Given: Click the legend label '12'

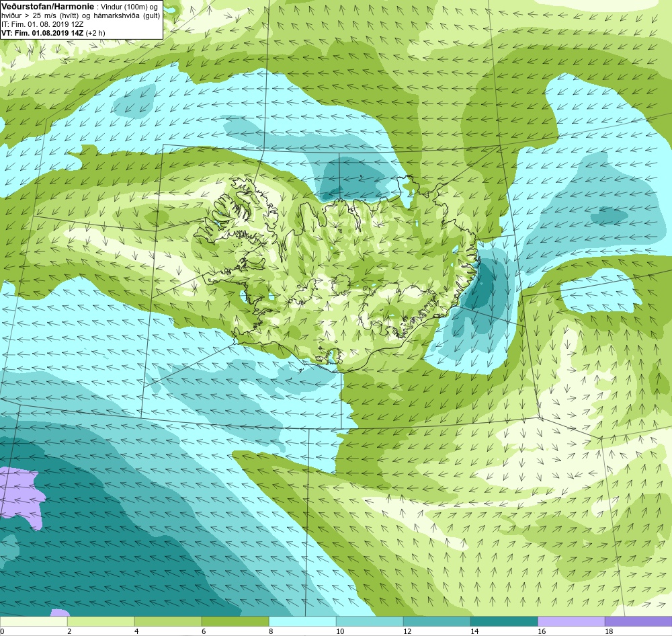Looking at the screenshot, I should point(407,631).
